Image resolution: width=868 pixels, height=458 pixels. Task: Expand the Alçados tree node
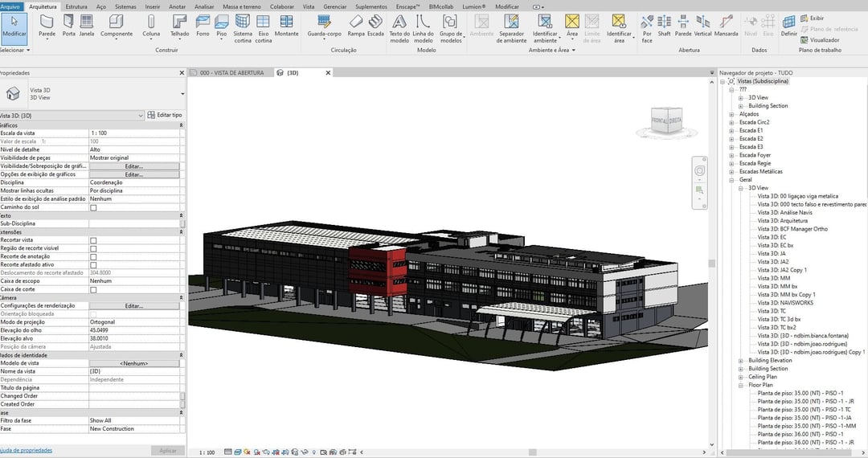tap(731, 114)
